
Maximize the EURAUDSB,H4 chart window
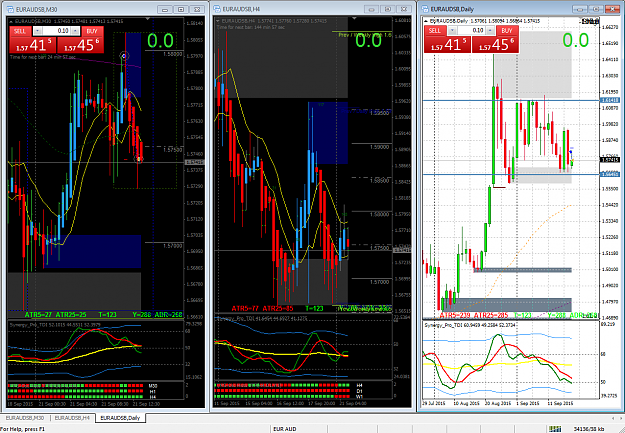coord(387,9)
